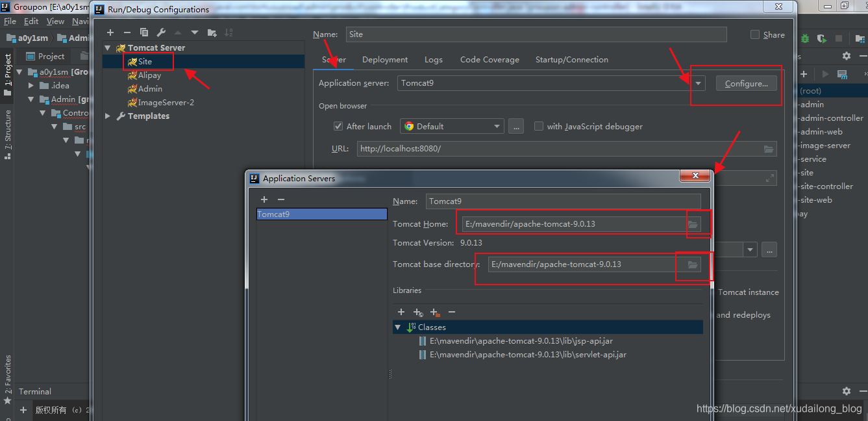
Task: Switch to the Logs tab
Action: [x=434, y=60]
